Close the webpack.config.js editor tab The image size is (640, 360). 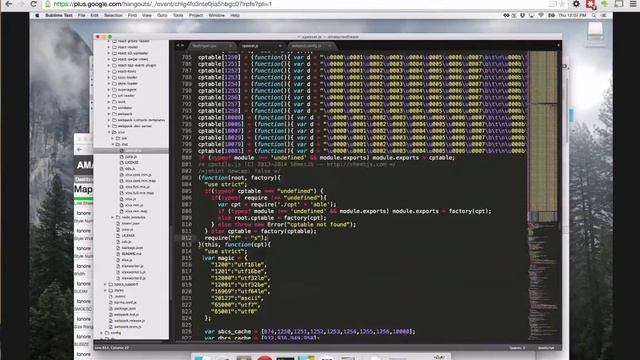pos(329,46)
